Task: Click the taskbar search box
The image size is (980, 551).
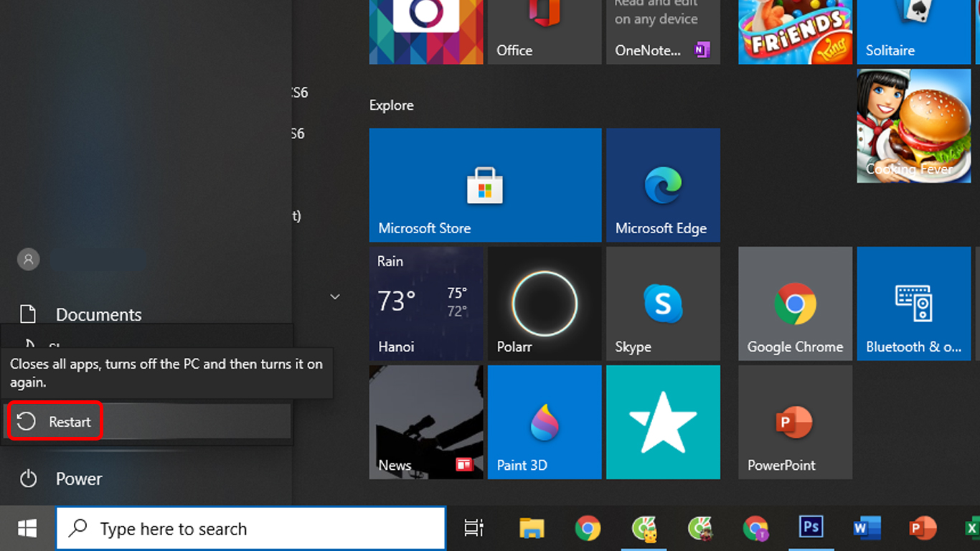Action: click(251, 529)
